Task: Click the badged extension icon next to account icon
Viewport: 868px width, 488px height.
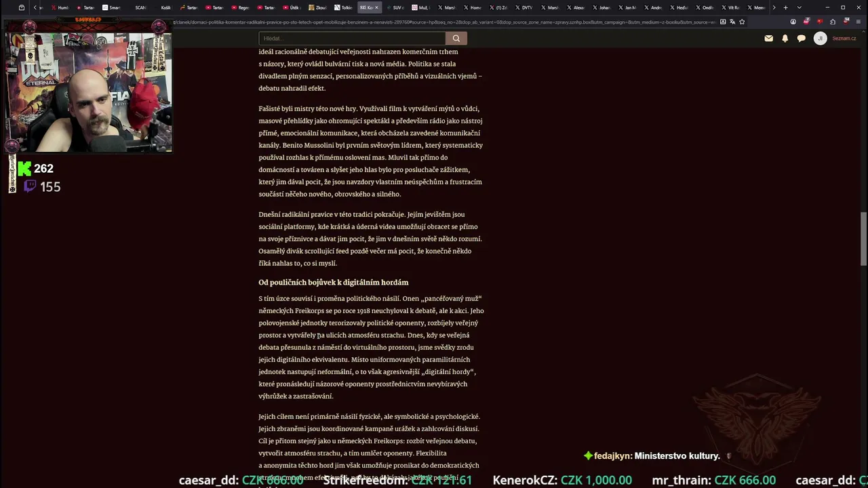Action: point(806,22)
